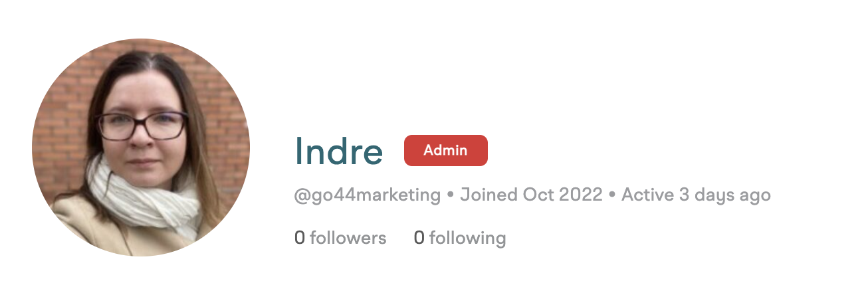Open the circular profile avatar photo
The width and height of the screenshot is (868, 303).
[x=141, y=148]
